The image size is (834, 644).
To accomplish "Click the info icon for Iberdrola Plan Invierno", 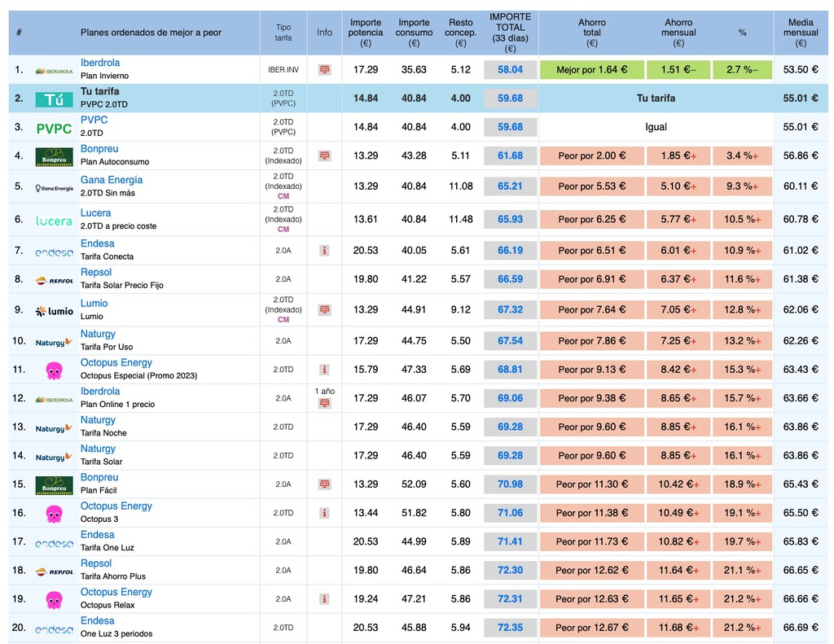I will click(324, 70).
